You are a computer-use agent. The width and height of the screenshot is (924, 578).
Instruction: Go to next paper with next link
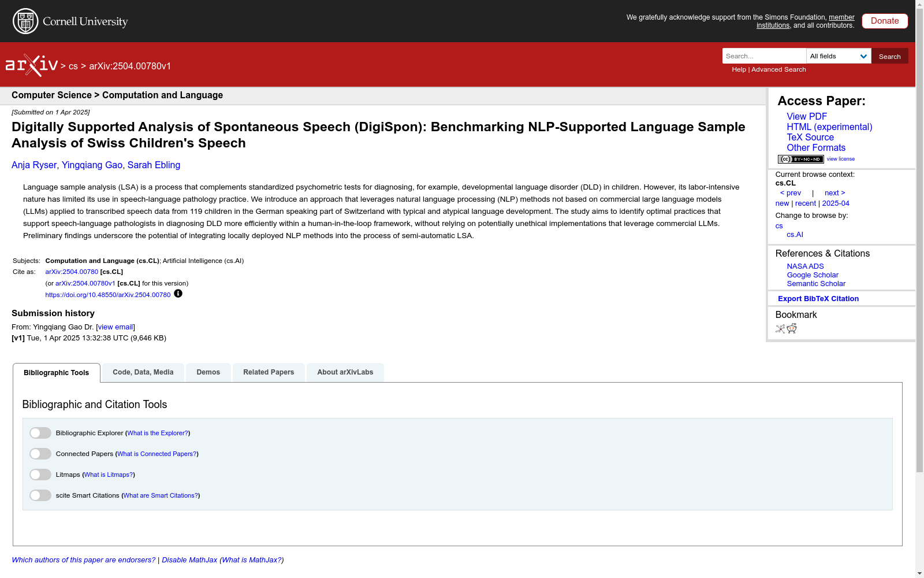click(x=835, y=193)
